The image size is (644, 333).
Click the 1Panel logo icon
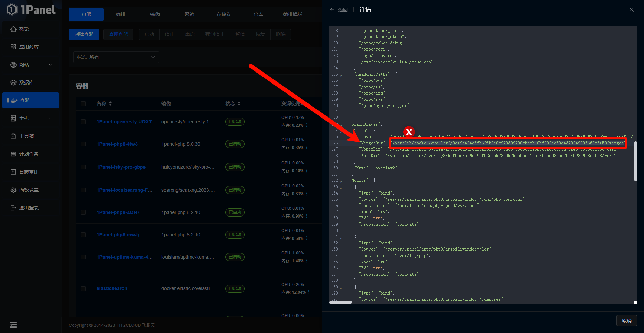click(12, 10)
